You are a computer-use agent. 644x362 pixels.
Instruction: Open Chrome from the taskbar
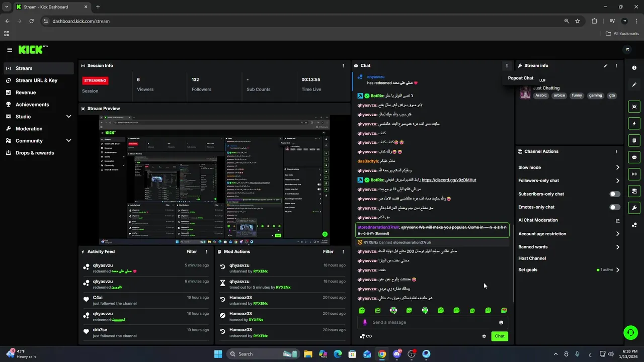[x=382, y=354]
